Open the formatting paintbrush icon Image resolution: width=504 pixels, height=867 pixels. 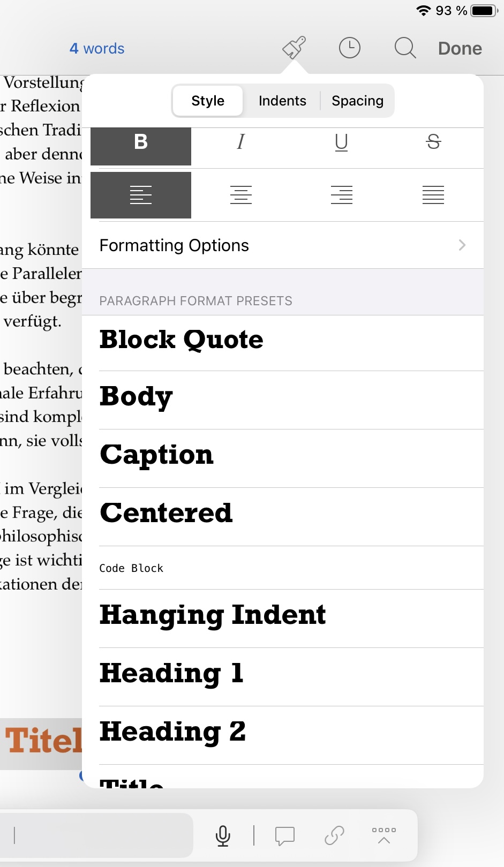(x=293, y=48)
